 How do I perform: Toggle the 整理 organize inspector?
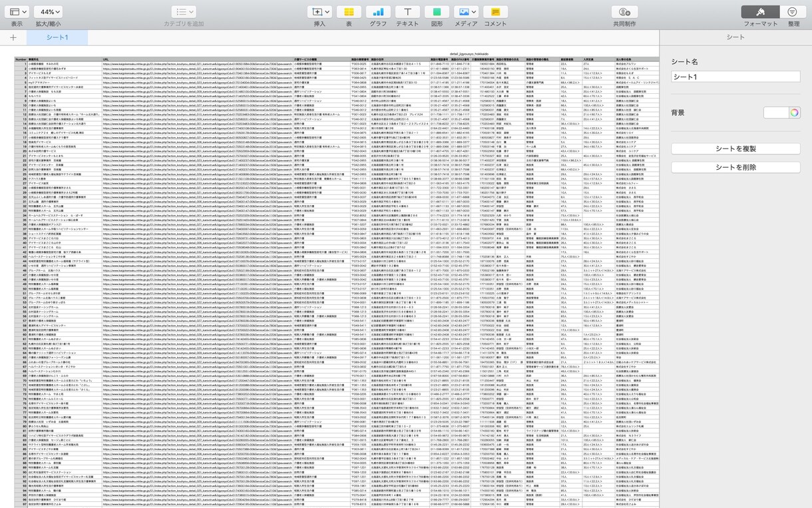coord(793,12)
